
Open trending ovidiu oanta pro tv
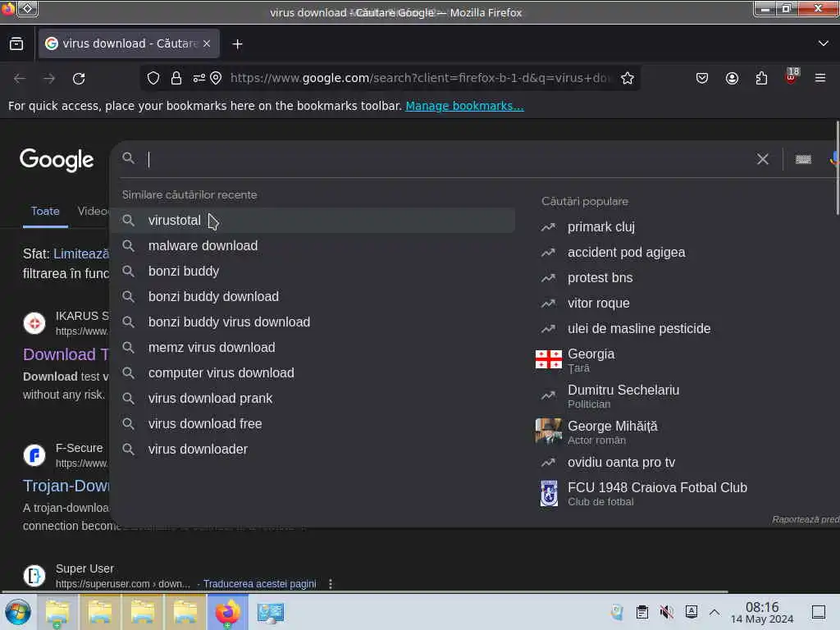pyautogui.click(x=622, y=463)
